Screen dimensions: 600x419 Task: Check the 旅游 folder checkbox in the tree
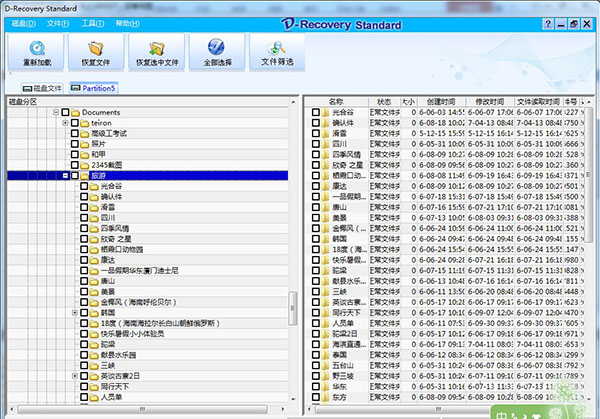75,175
